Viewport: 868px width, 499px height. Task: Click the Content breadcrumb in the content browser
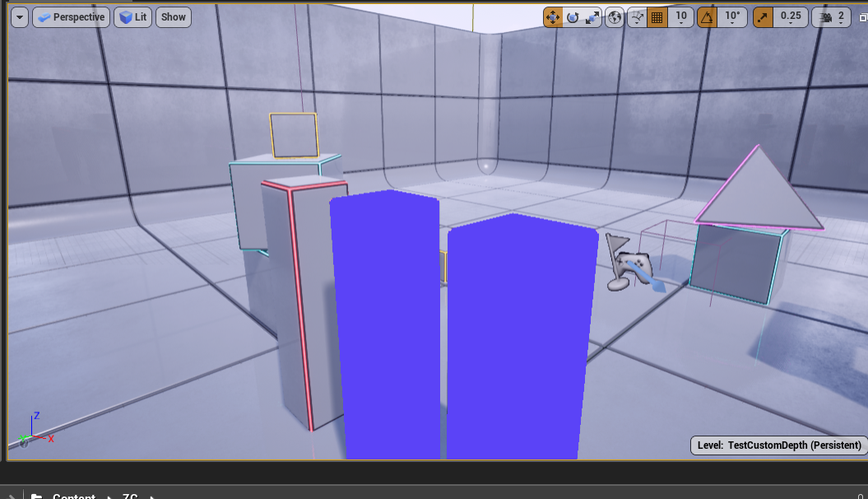(x=73, y=495)
